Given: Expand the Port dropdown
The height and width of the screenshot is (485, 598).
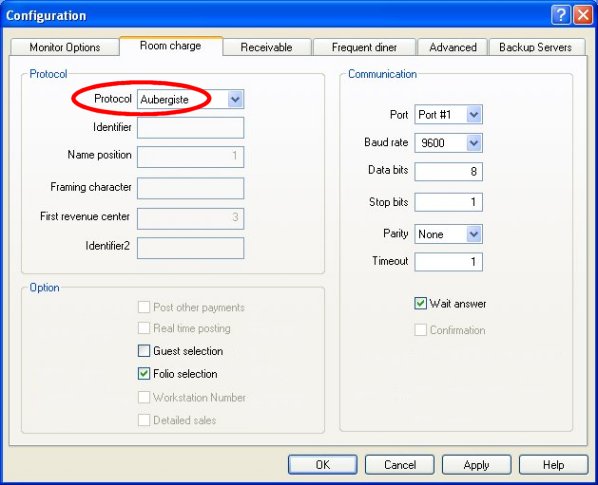Looking at the screenshot, I should click(448, 114).
